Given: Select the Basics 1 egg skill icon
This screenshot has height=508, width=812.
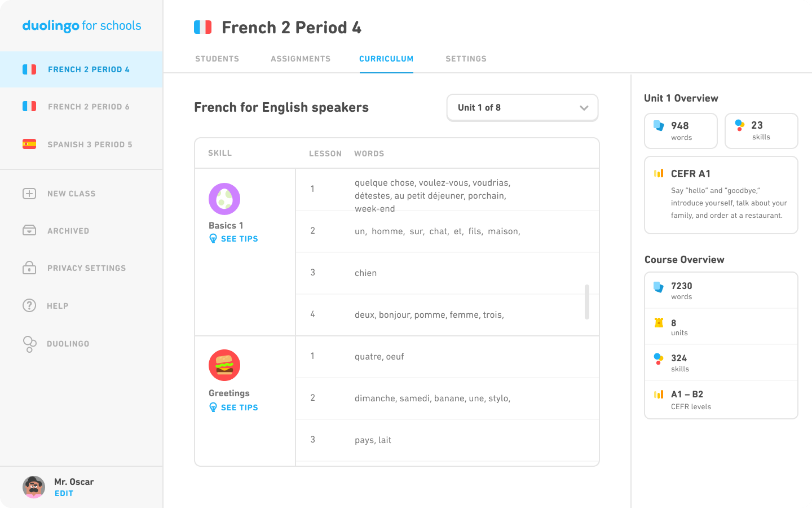Looking at the screenshot, I should (224, 198).
